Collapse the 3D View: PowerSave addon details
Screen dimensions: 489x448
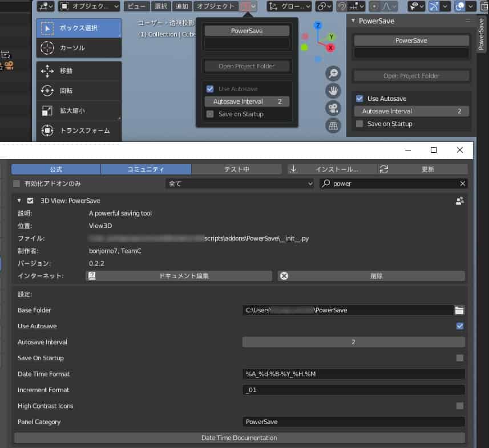pyautogui.click(x=19, y=201)
